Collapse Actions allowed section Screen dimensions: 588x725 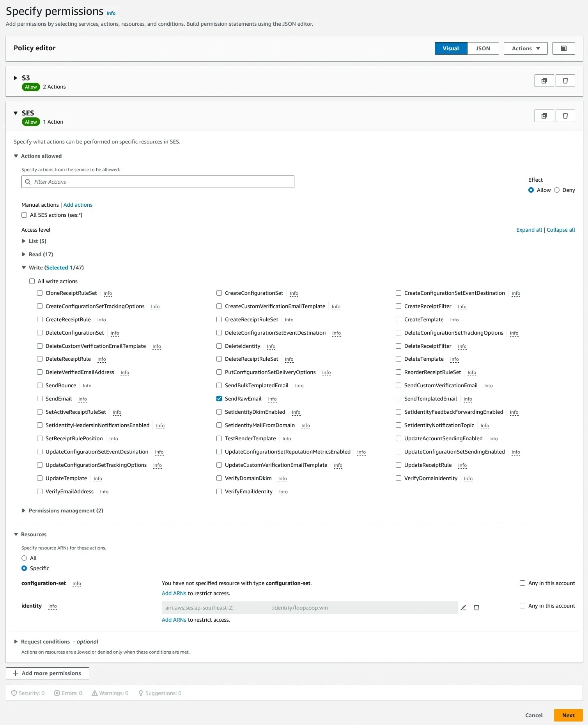coord(16,156)
